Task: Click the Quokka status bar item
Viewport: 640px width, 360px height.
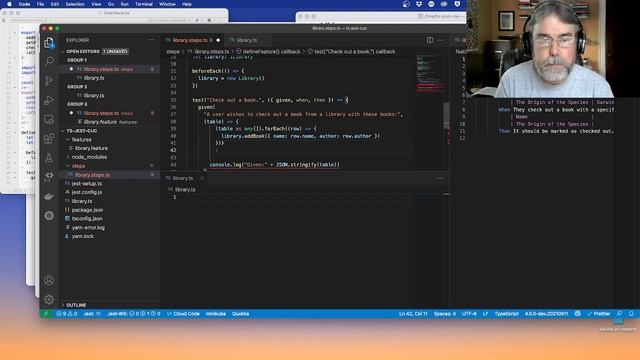Action: (240, 314)
